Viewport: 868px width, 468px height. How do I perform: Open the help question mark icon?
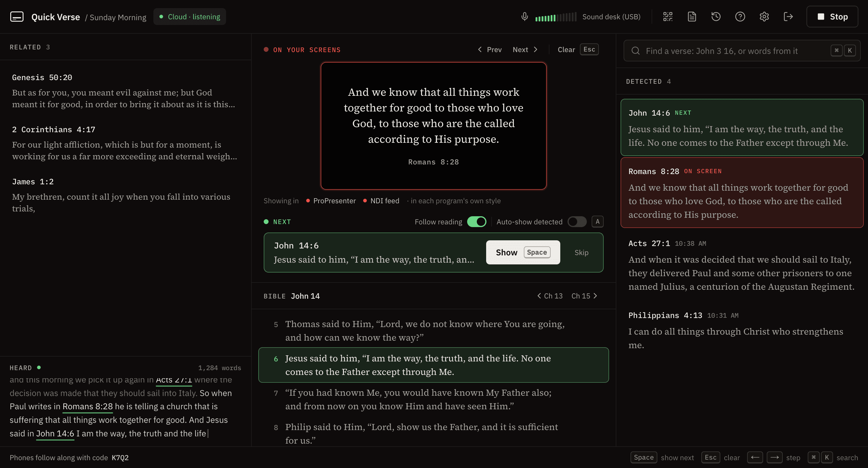pyautogui.click(x=740, y=17)
